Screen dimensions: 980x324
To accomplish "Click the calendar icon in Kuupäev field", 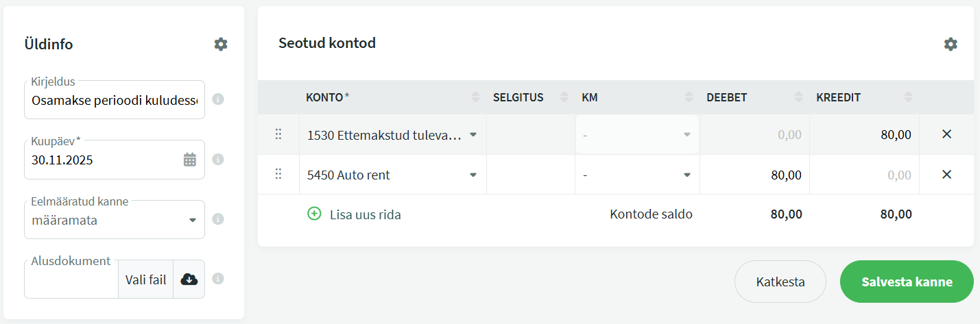I will tap(190, 160).
